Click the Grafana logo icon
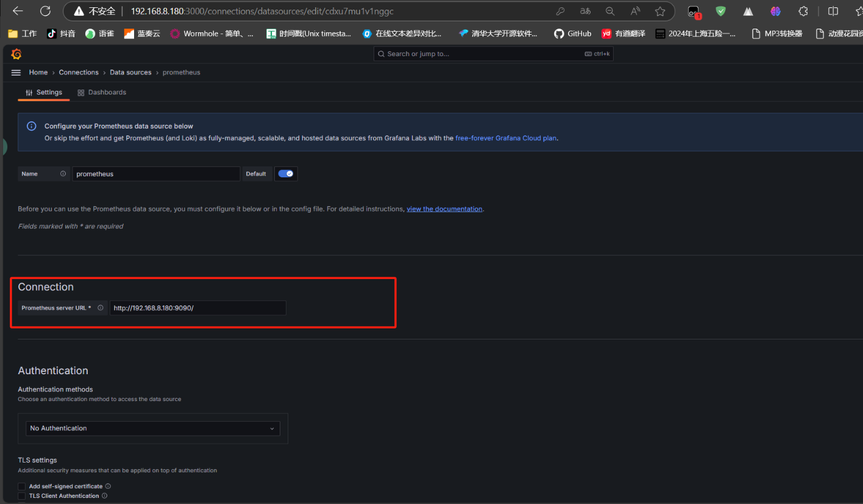The image size is (863, 504). [16, 54]
